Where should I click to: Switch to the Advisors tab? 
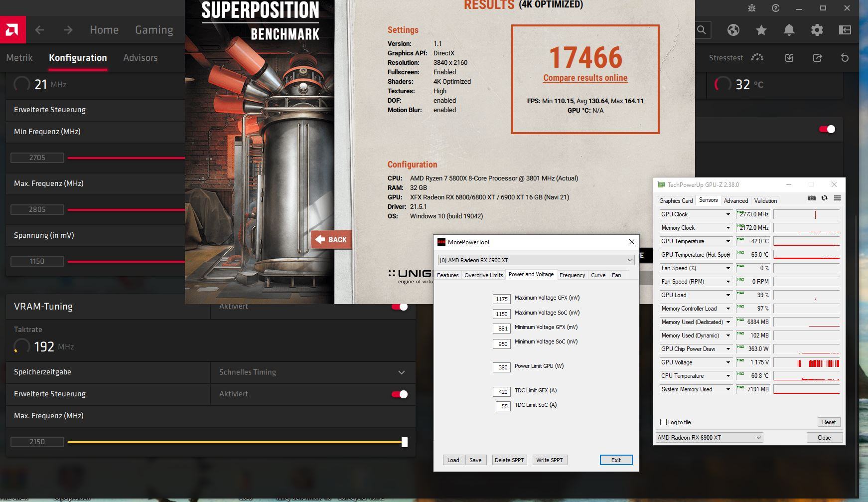141,57
